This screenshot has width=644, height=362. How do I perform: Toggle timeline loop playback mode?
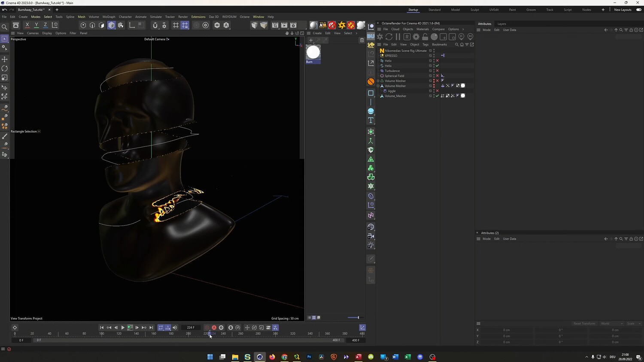[x=161, y=328]
